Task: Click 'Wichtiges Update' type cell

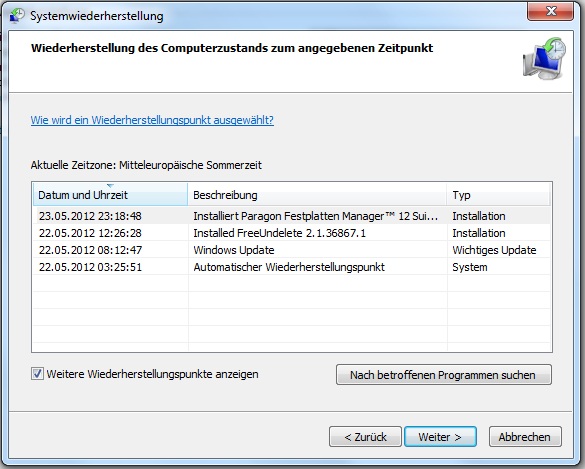Action: point(494,250)
